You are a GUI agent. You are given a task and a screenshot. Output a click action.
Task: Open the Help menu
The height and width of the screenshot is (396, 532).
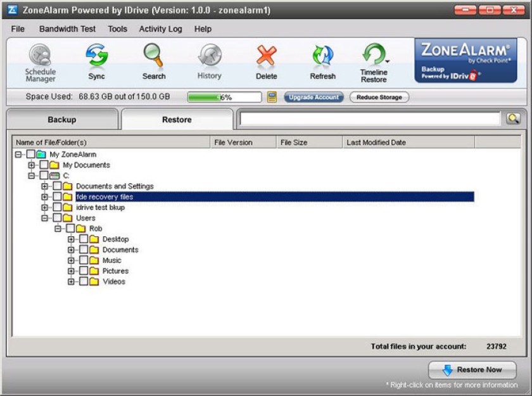[x=203, y=29]
